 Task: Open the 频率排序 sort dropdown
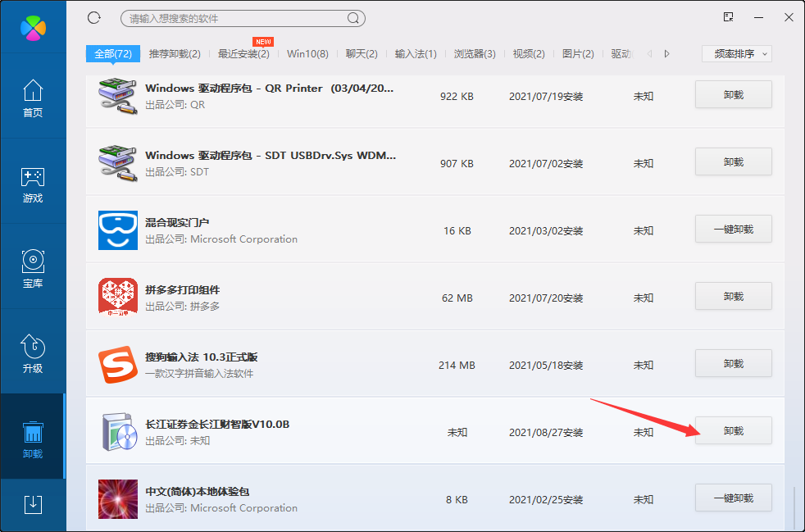click(x=737, y=54)
